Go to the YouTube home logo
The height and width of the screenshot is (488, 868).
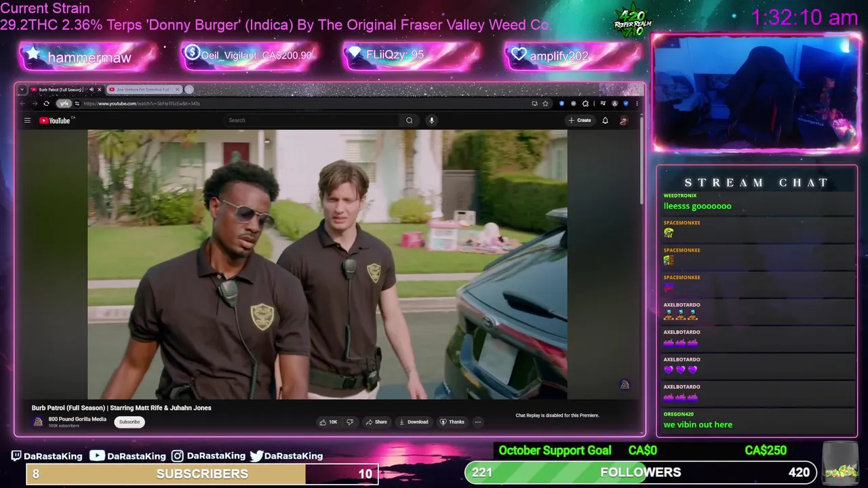[x=56, y=121]
